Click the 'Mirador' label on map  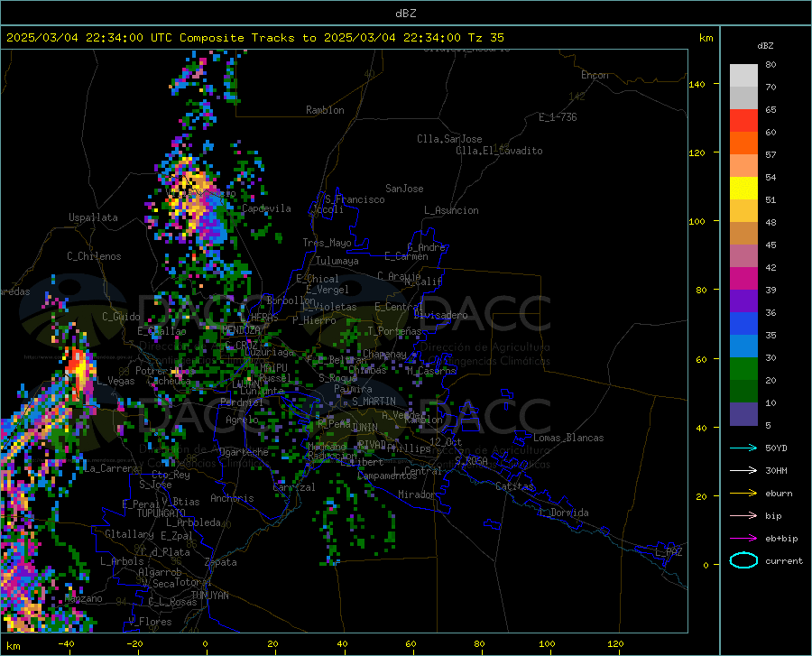click(417, 494)
